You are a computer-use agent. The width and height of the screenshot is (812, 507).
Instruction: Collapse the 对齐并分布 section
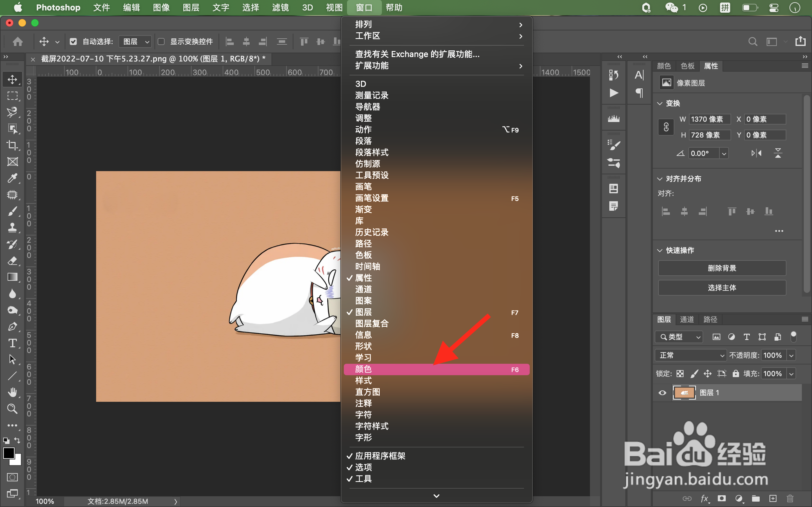click(x=660, y=179)
